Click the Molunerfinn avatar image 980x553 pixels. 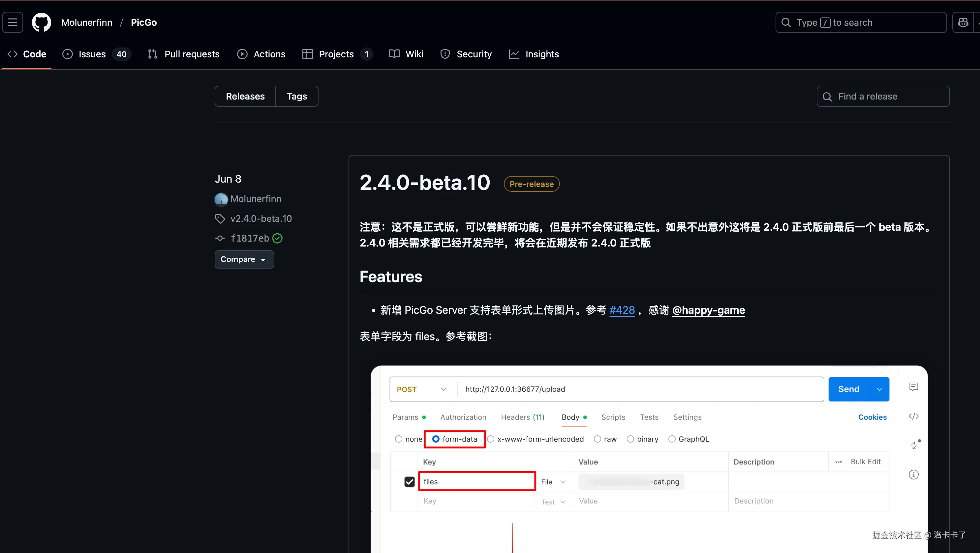(x=221, y=199)
